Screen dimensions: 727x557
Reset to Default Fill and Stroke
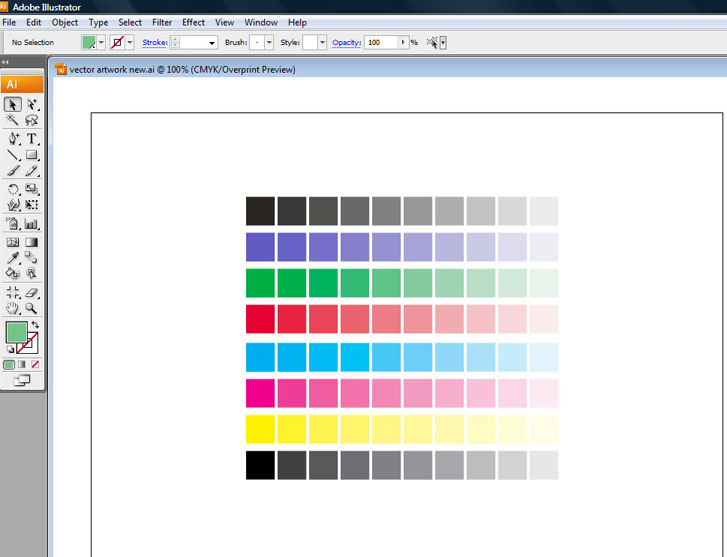[10, 349]
